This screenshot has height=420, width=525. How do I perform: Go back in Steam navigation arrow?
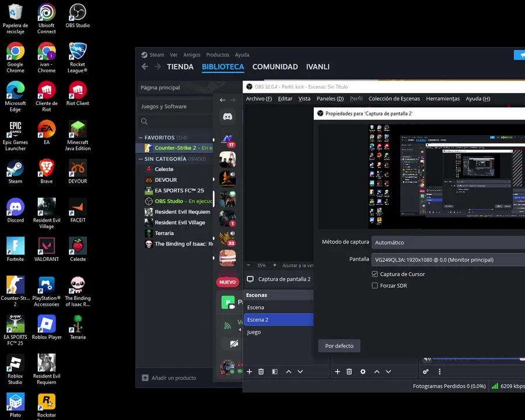pyautogui.click(x=145, y=66)
